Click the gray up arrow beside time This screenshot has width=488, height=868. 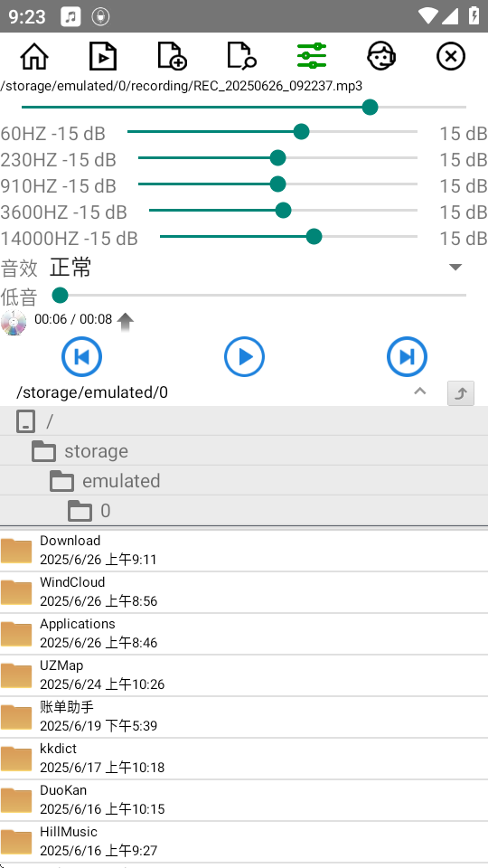pyautogui.click(x=126, y=322)
